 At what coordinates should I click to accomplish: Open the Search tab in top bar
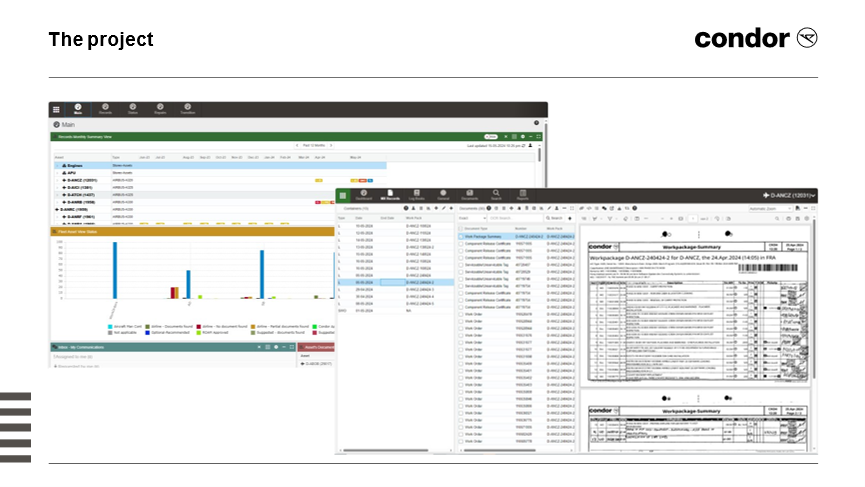496,195
